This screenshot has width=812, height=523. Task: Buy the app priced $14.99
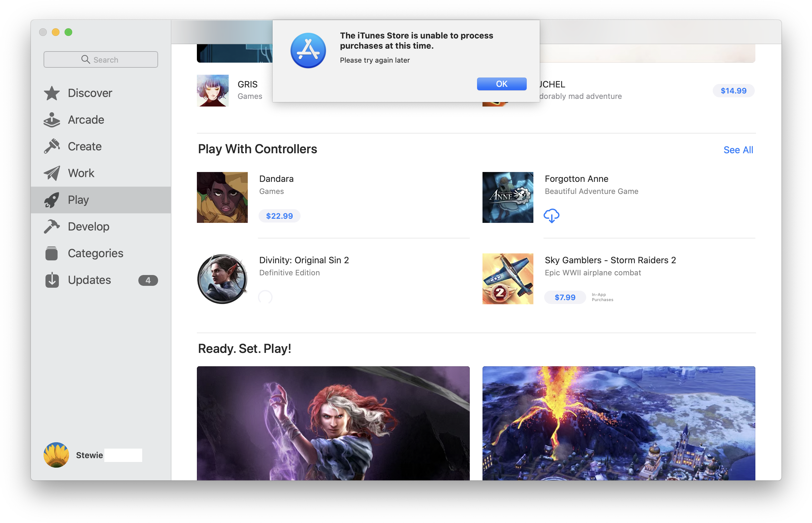point(733,91)
